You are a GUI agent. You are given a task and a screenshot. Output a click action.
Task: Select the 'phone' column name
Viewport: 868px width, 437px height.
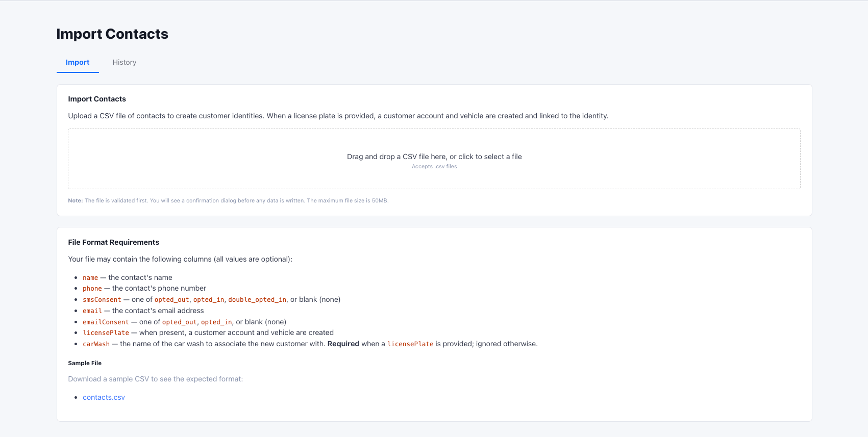tap(92, 289)
